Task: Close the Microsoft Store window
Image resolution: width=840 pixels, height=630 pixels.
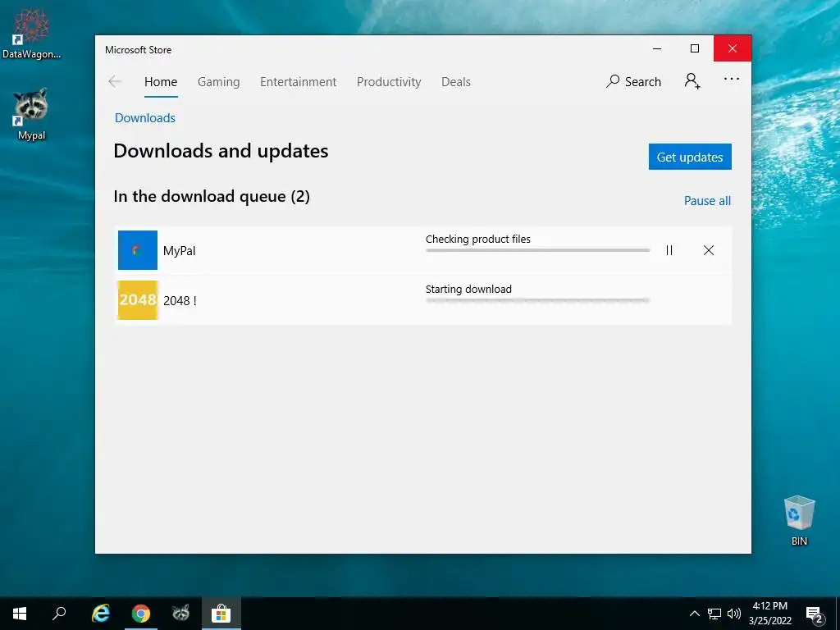Action: coord(733,48)
